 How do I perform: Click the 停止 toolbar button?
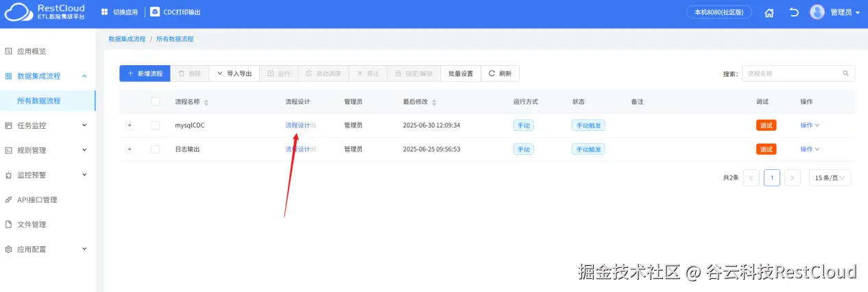pos(368,73)
